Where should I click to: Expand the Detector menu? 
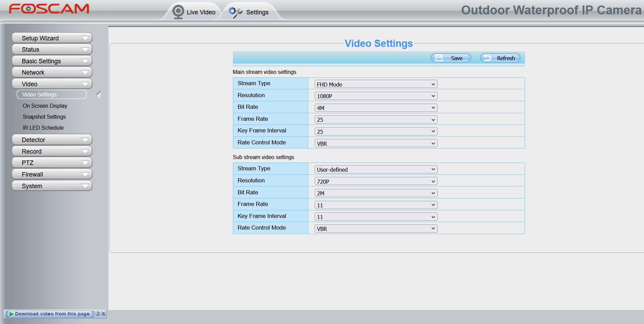click(x=52, y=140)
